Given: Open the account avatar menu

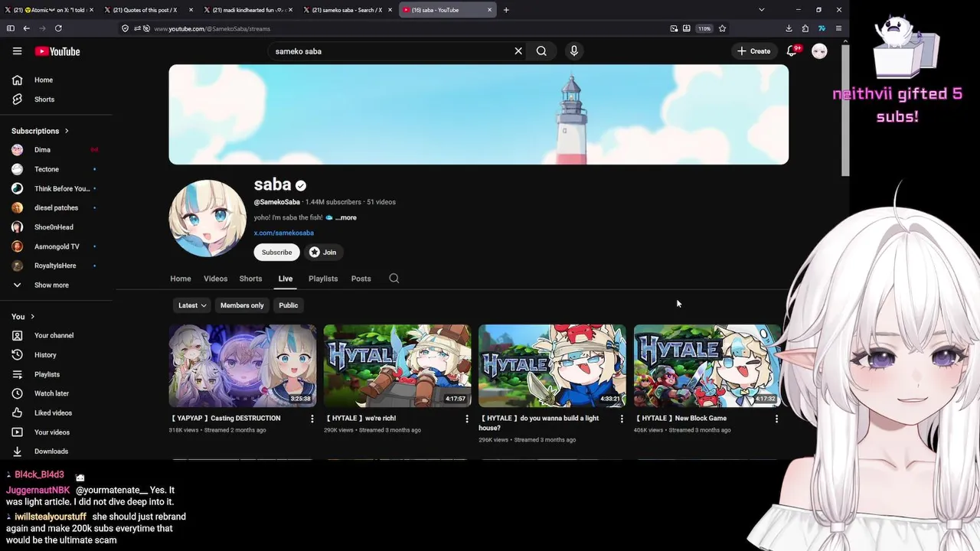Looking at the screenshot, I should (819, 51).
